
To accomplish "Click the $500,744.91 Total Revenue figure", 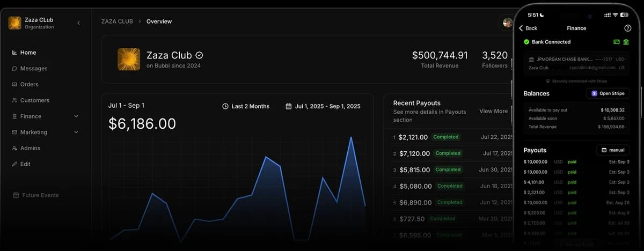I will (440, 55).
